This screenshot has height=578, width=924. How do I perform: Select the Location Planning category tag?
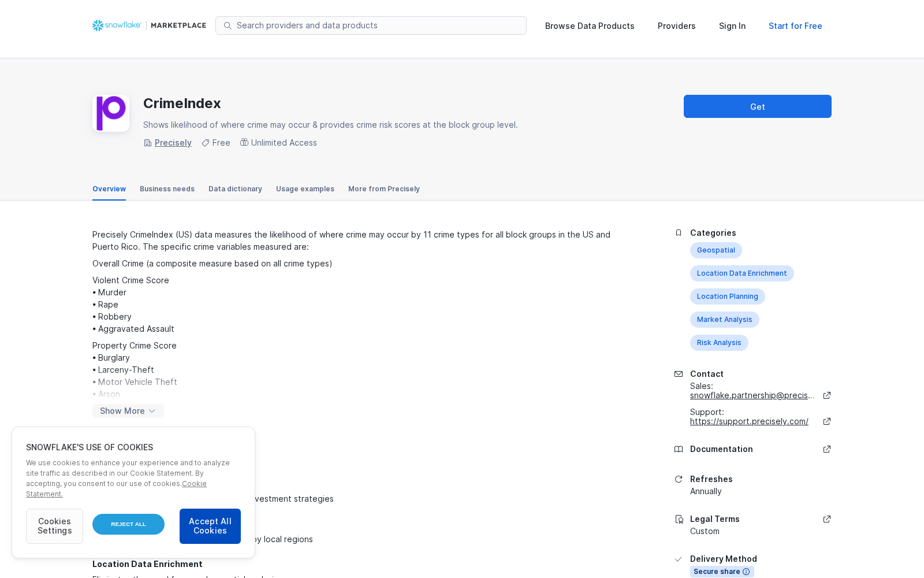(x=728, y=297)
